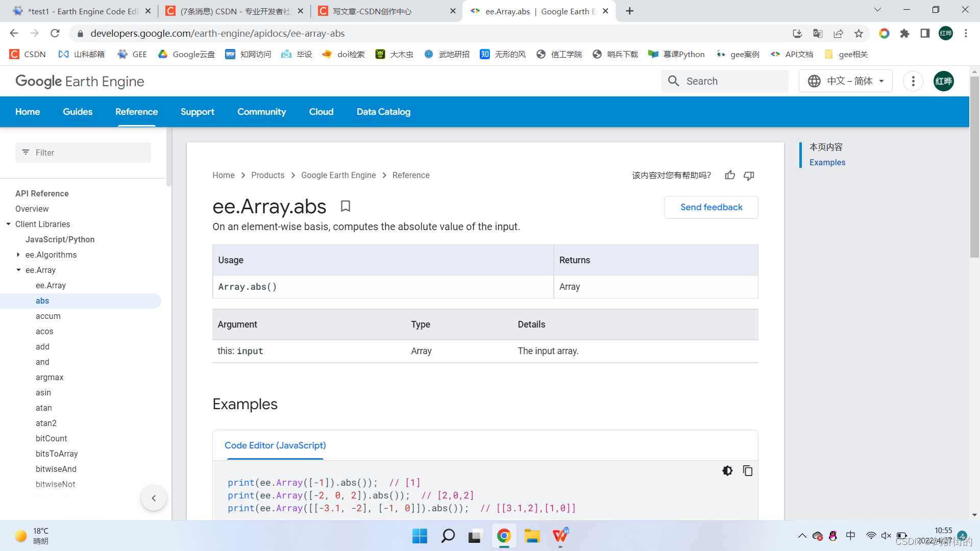Toggle dark code theme icon
The height and width of the screenshot is (551, 980).
pyautogui.click(x=727, y=470)
